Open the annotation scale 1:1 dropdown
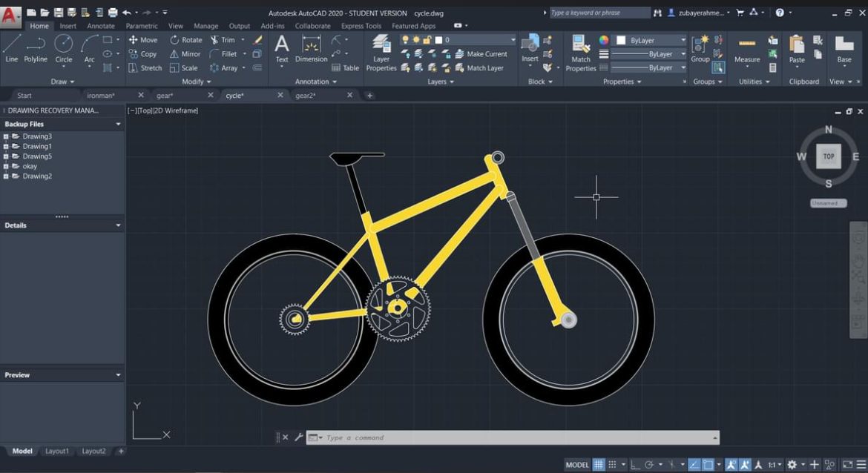The image size is (868, 473). 775,465
